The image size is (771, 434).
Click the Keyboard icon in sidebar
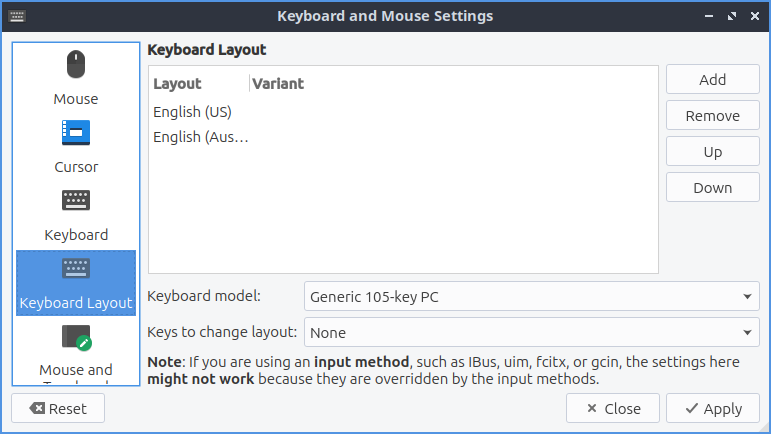pos(76,200)
